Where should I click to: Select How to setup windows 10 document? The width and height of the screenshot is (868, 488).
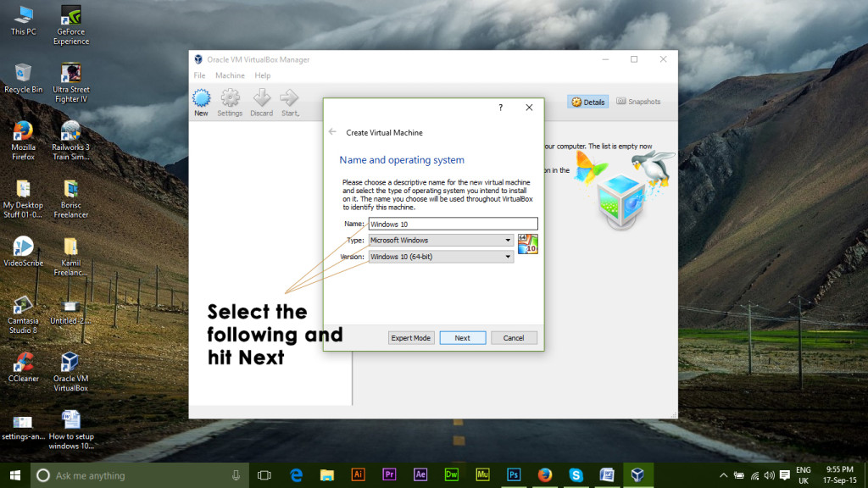[x=71, y=430]
